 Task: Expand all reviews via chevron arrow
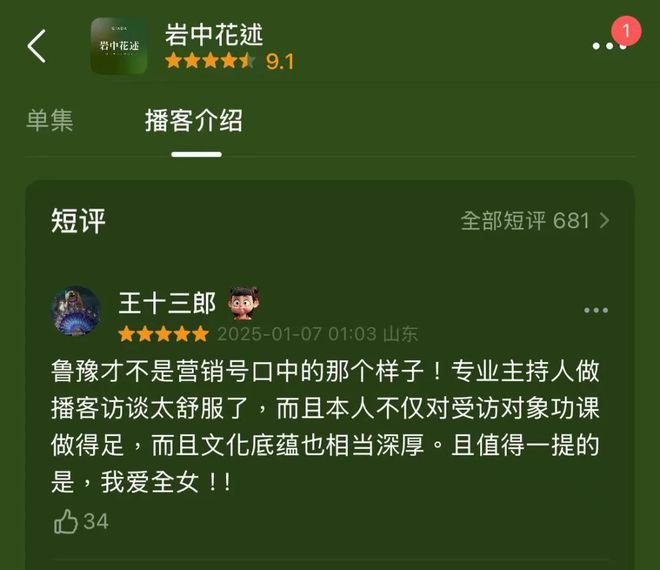604,221
